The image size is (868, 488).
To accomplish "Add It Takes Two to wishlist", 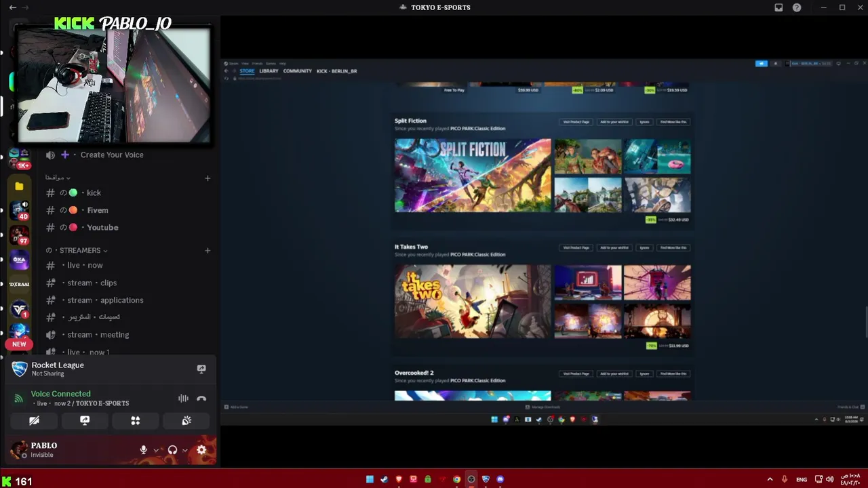I will (614, 248).
